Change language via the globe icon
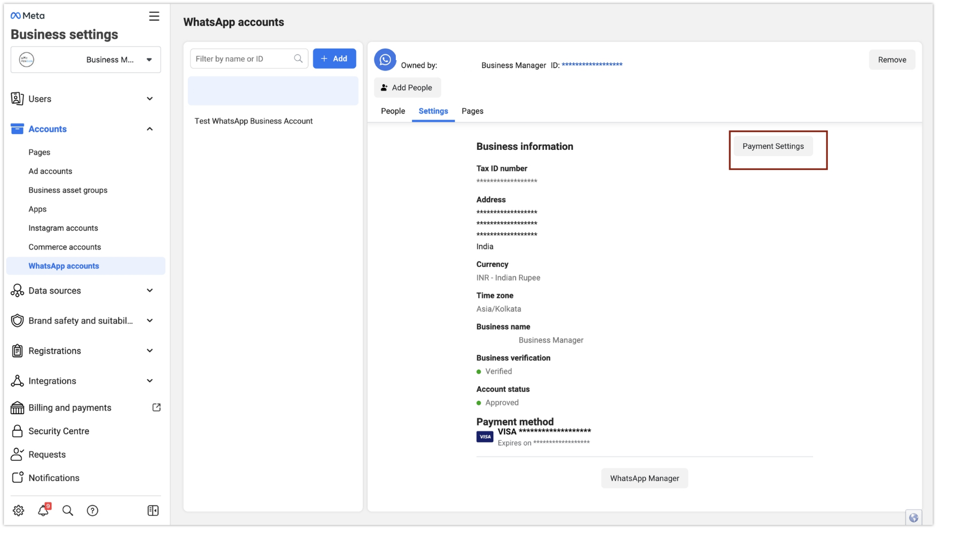The image size is (968, 560). 912,517
